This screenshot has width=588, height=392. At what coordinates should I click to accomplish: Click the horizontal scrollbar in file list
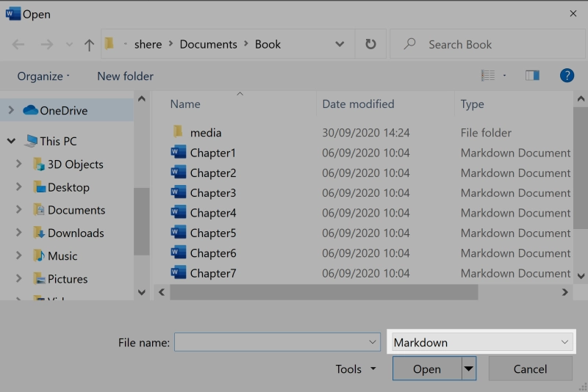tap(323, 292)
